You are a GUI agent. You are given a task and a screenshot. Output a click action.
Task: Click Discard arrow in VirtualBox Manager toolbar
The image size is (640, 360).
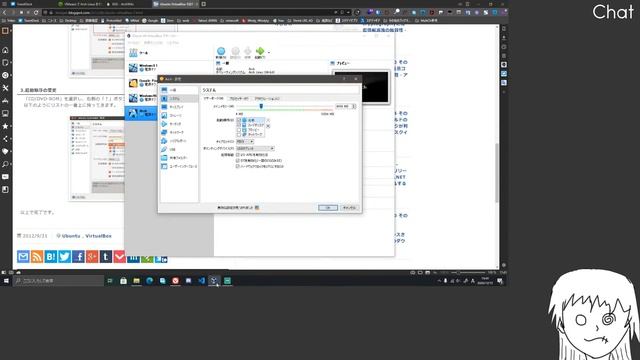[x=248, y=52]
